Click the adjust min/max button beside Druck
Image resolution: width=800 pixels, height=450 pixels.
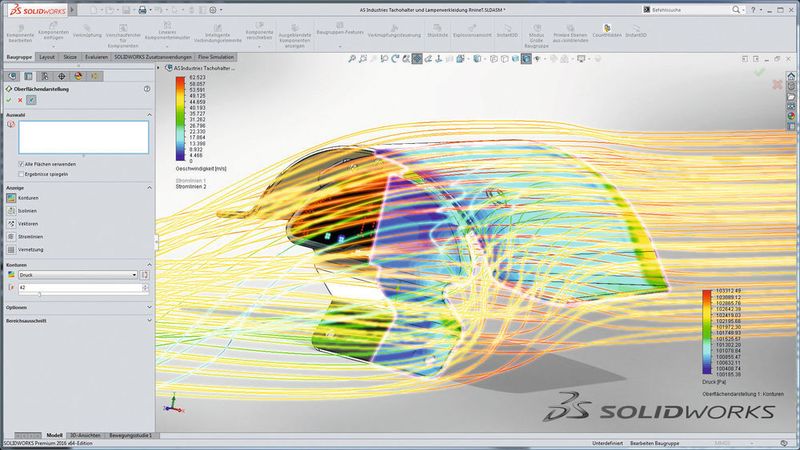point(145,274)
